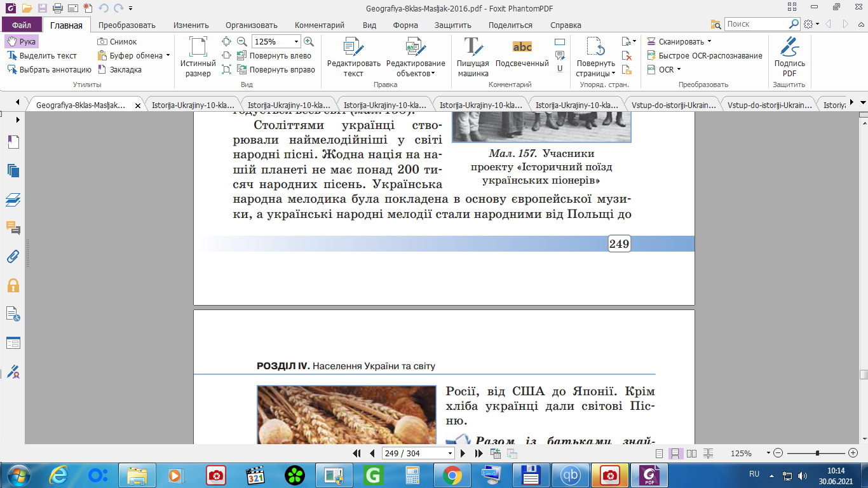The height and width of the screenshot is (488, 868).
Task: Activate the Выделить текст tool
Action: 42,55
